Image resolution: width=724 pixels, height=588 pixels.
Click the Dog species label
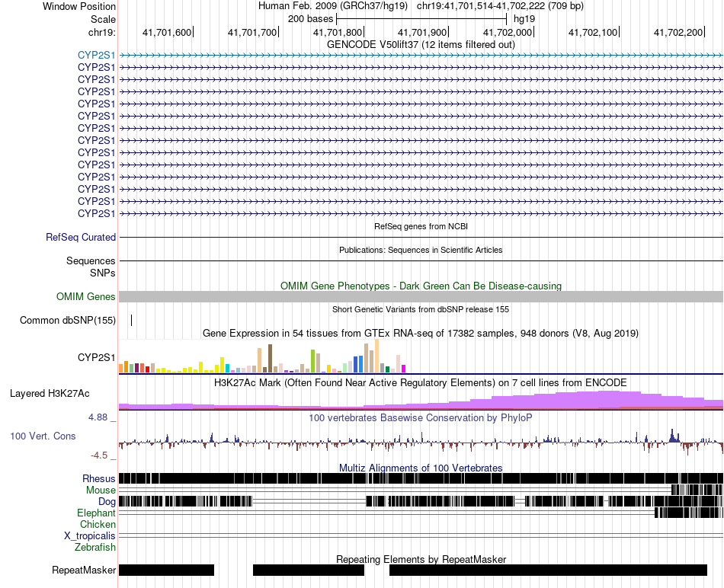coord(107,502)
